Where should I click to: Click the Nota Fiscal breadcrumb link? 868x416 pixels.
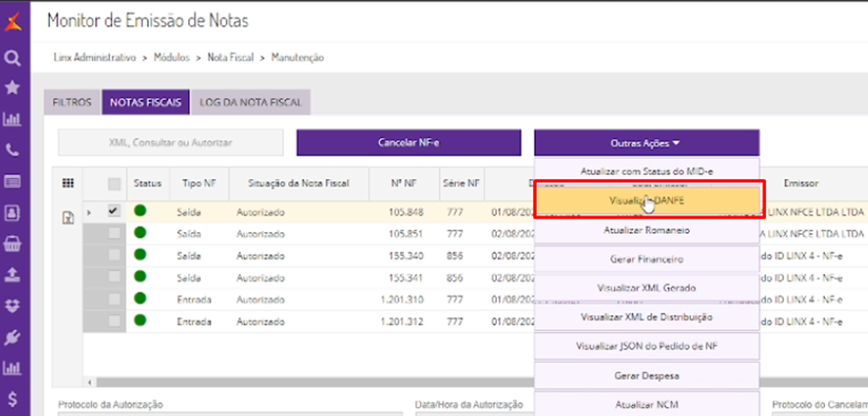pyautogui.click(x=230, y=58)
